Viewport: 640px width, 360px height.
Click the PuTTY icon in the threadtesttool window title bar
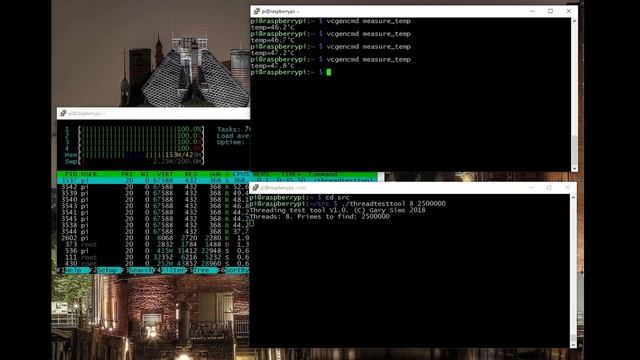(x=256, y=188)
